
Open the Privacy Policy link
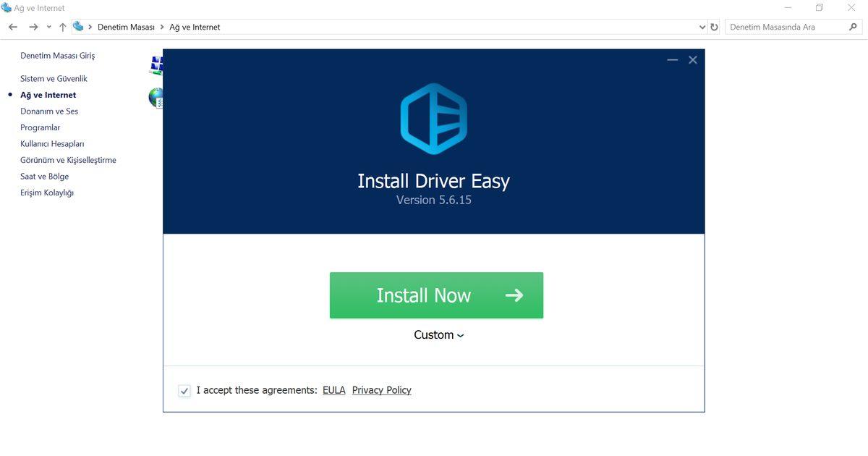click(381, 390)
